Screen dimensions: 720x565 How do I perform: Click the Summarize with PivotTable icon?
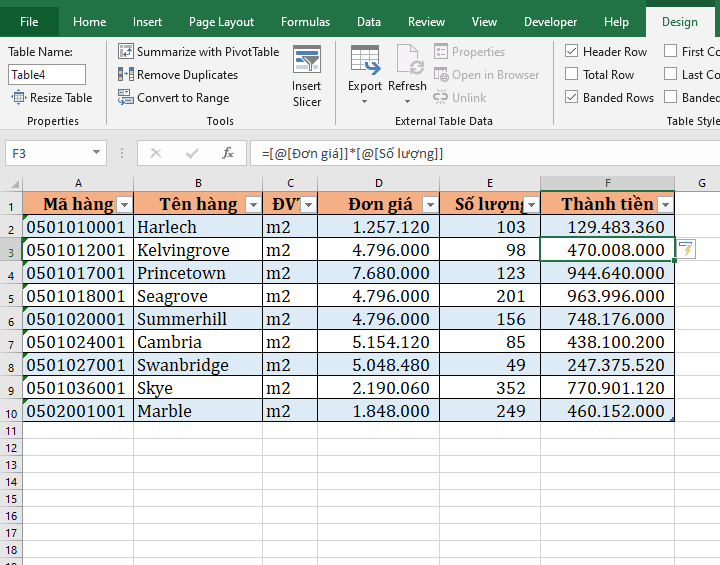click(126, 52)
